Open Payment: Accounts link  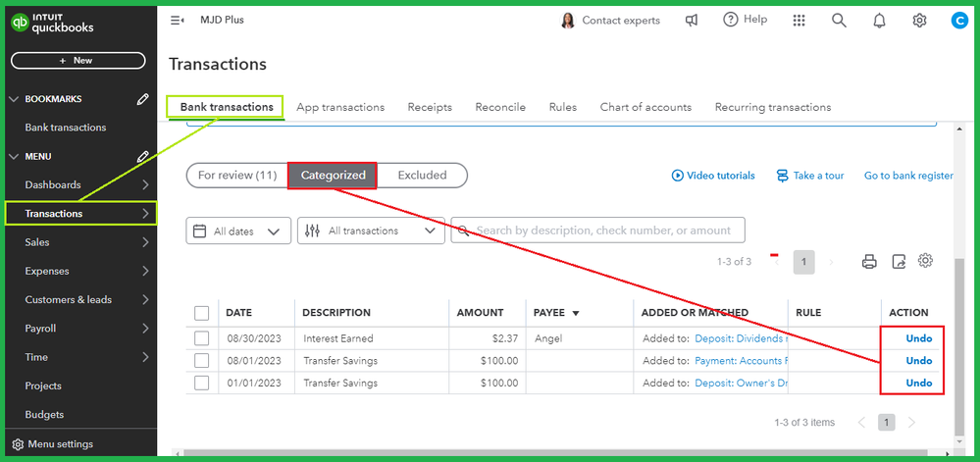(742, 361)
